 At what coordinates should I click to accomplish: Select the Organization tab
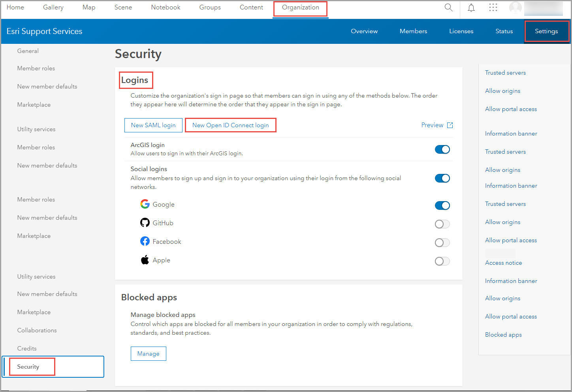(301, 8)
